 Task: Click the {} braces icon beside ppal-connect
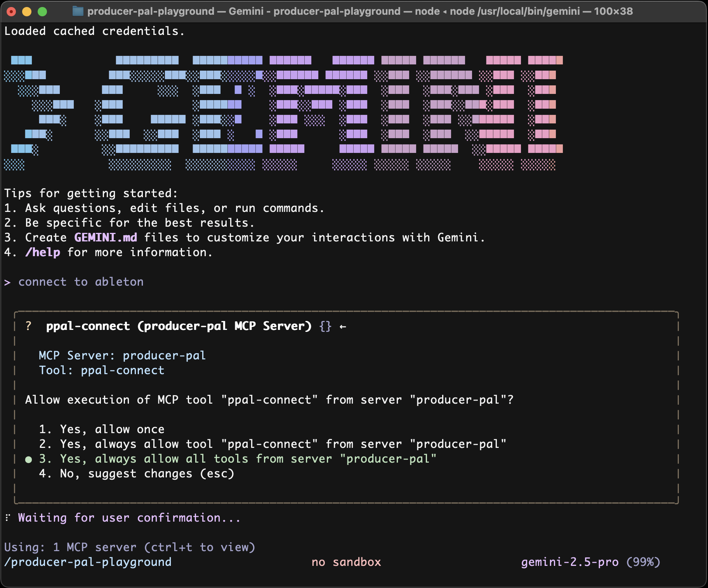pyautogui.click(x=324, y=326)
